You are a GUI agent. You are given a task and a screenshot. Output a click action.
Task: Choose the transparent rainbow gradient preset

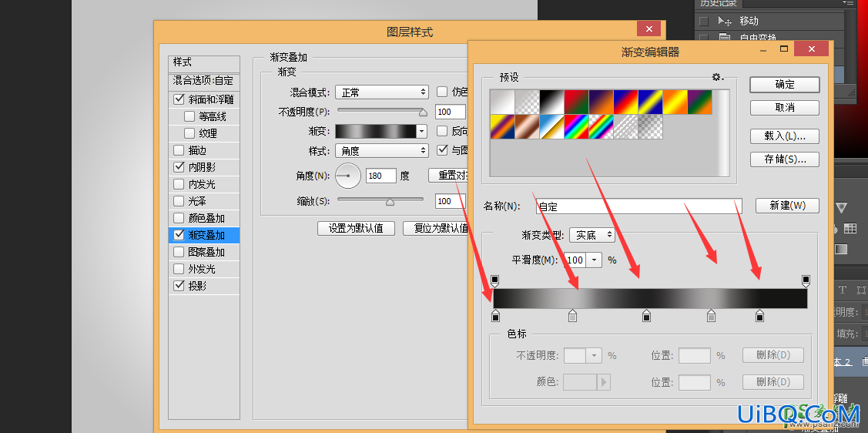click(x=602, y=127)
